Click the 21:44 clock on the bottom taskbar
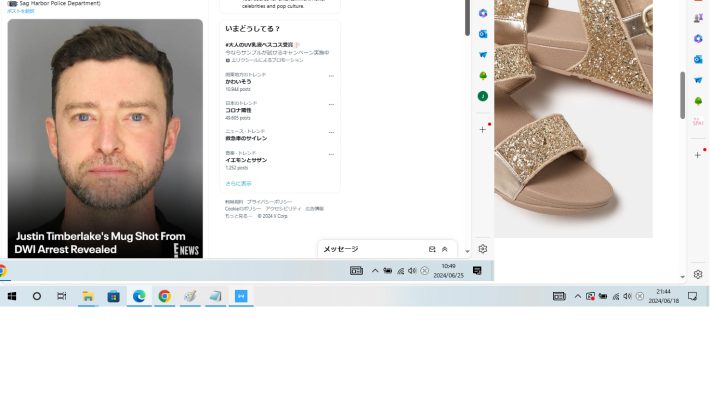Image resolution: width=710 pixels, height=399 pixels. tap(663, 296)
